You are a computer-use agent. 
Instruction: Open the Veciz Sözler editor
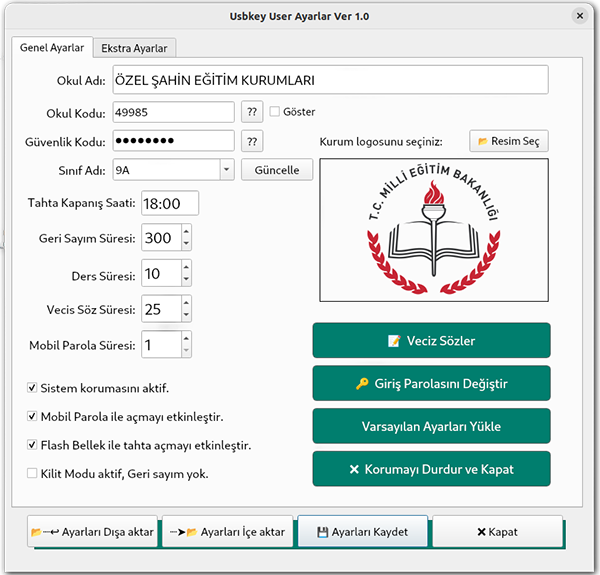[x=431, y=341]
